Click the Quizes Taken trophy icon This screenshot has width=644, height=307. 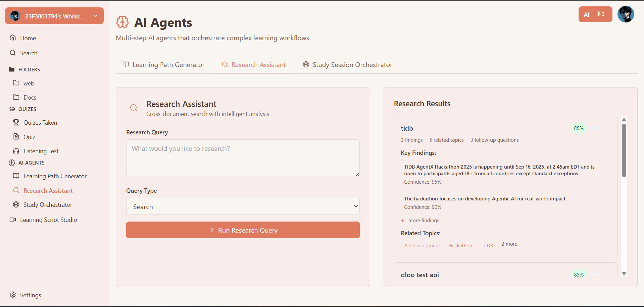tap(16, 122)
